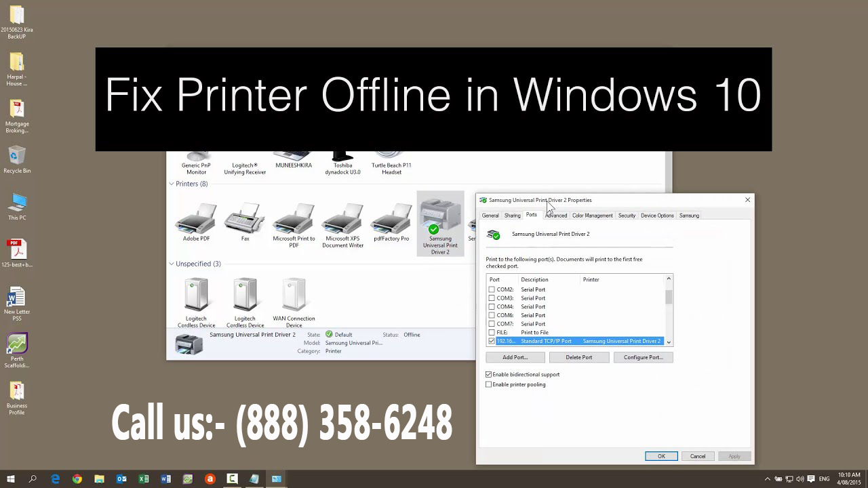Select the Turtle Beach P11 Headset device

pyautogui.click(x=391, y=163)
